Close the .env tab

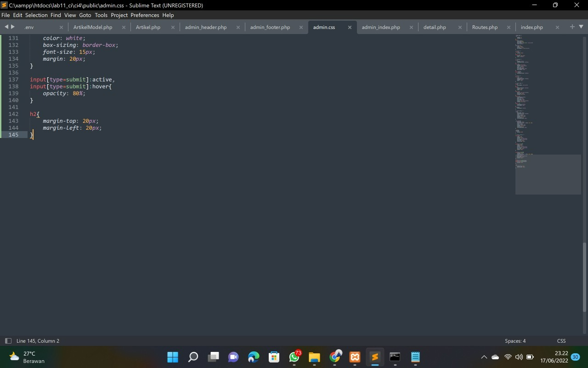[x=60, y=27]
